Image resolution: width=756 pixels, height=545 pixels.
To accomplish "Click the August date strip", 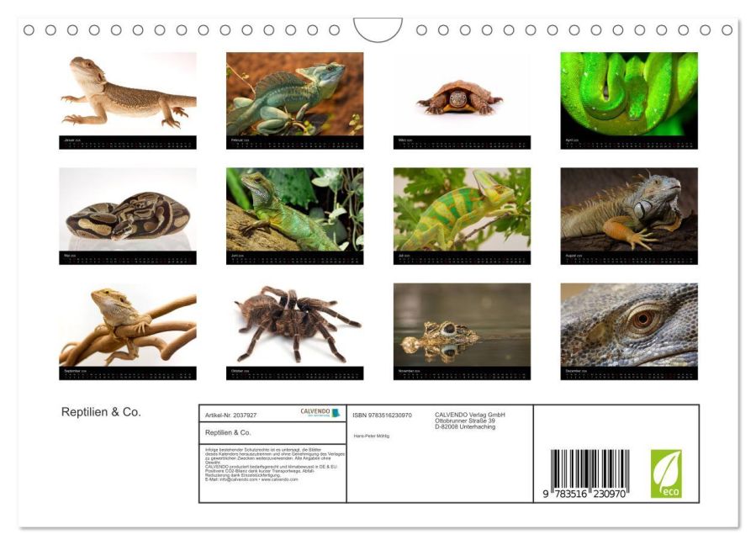I will [629, 258].
